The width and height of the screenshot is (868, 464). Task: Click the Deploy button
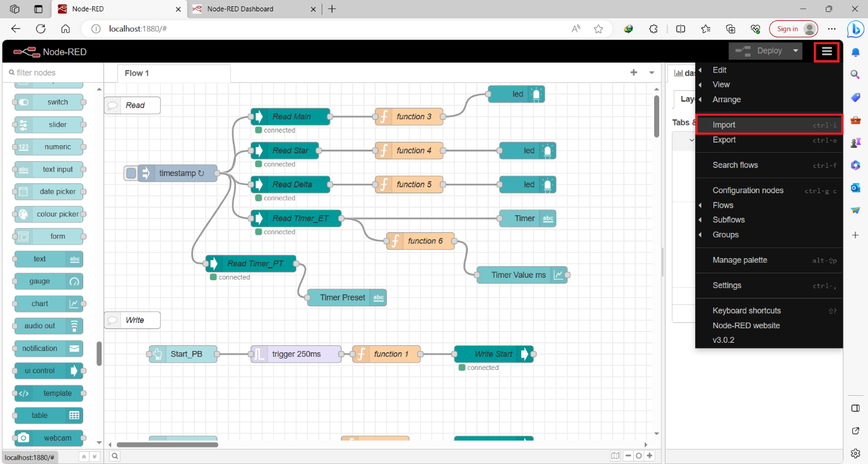coord(765,51)
